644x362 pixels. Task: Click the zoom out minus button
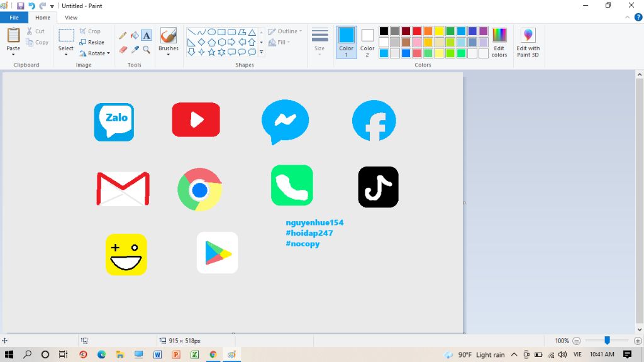577,341
